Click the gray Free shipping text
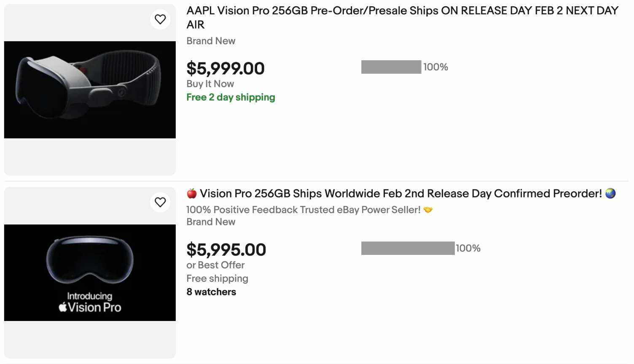Viewport: 634px width, 364px height. tap(217, 278)
